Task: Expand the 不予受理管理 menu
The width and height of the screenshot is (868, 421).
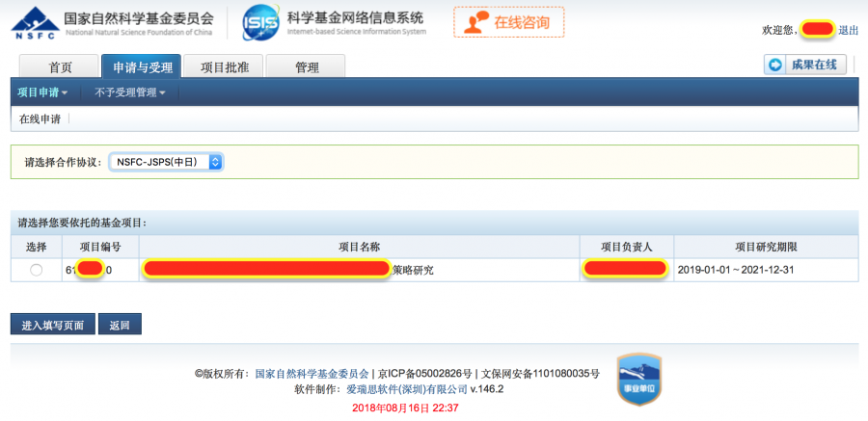Action: 129,92
